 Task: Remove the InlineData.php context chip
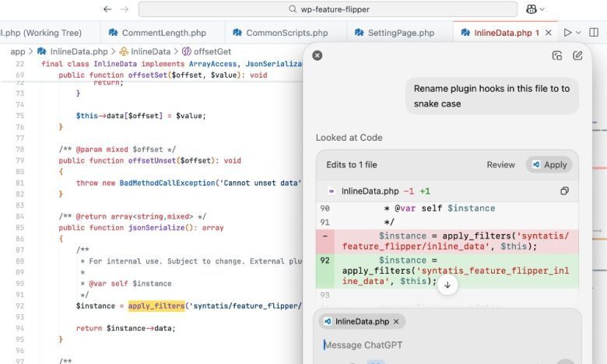[x=396, y=321]
